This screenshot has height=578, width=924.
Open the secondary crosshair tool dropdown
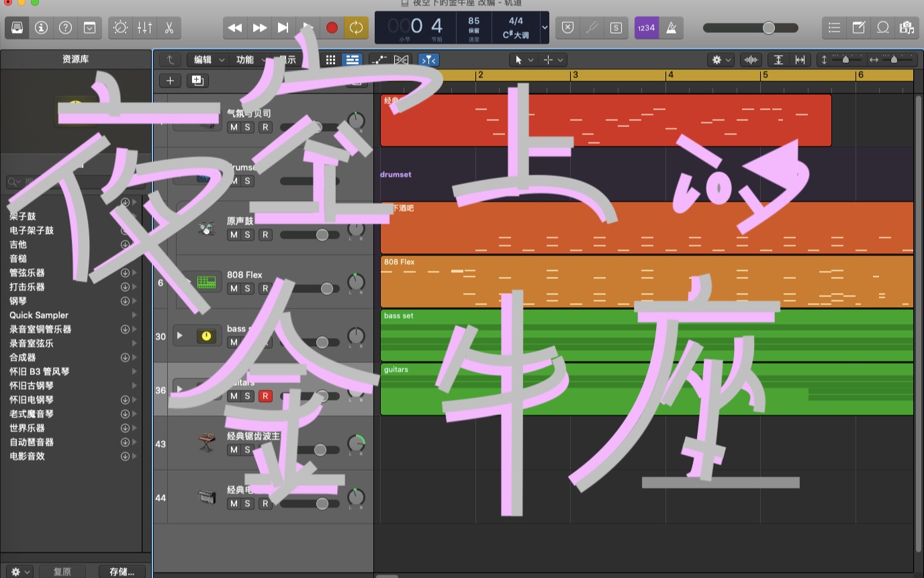click(553, 60)
